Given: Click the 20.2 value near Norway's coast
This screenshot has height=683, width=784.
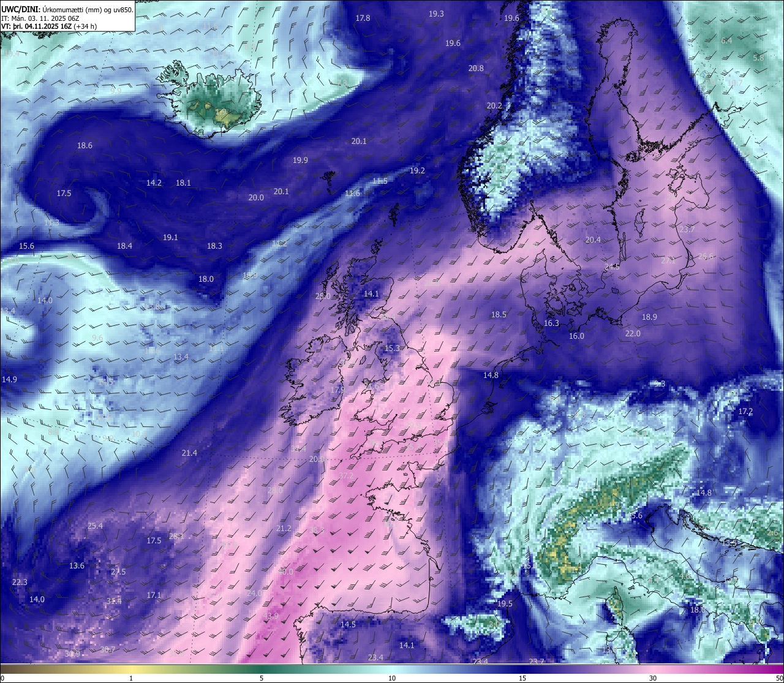Looking at the screenshot, I should click(494, 106).
